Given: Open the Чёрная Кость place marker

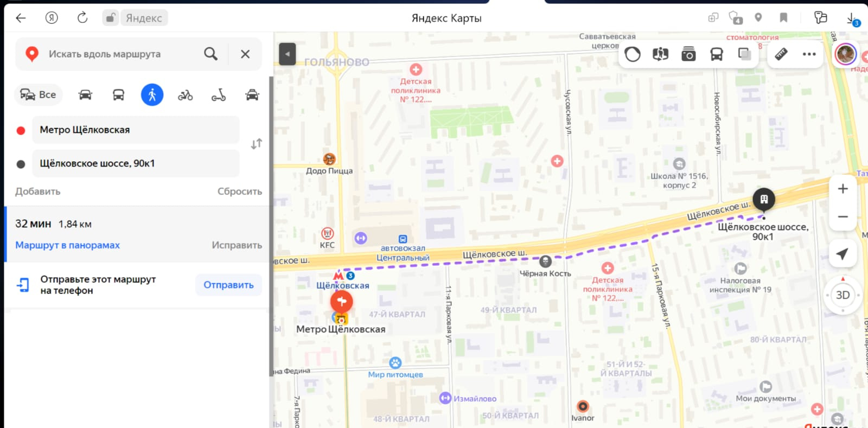Looking at the screenshot, I should pos(545,261).
